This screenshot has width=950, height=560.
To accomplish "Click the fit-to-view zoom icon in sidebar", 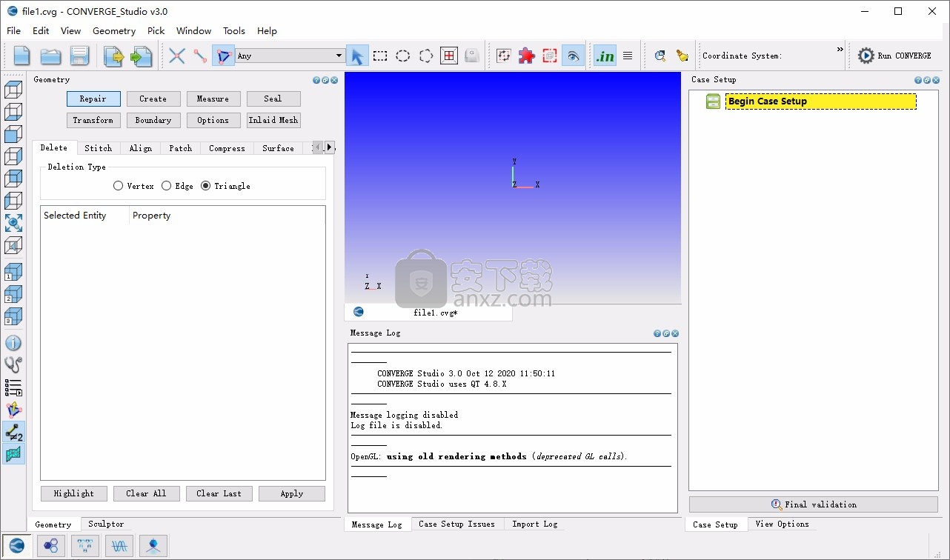I will (13, 223).
